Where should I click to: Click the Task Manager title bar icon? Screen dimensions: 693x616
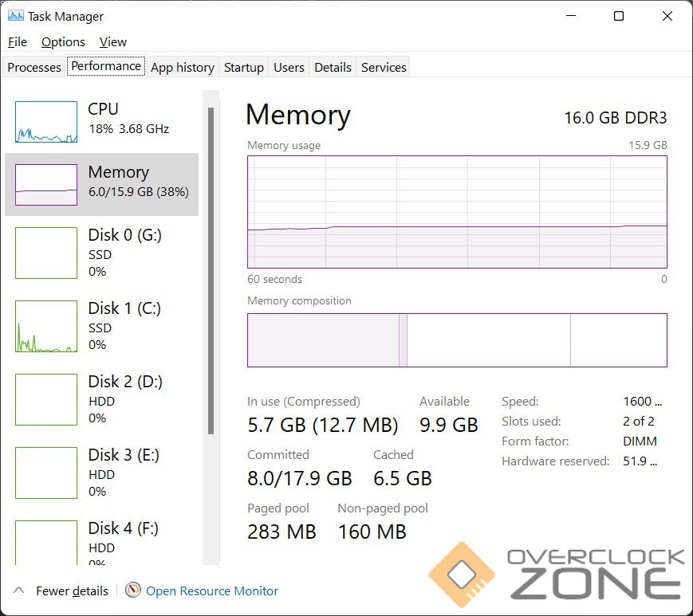coord(15,16)
